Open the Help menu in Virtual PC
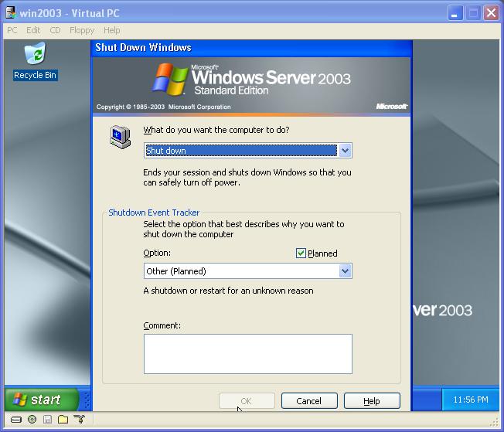Viewport: 504px width, 432px height. pyautogui.click(x=111, y=30)
